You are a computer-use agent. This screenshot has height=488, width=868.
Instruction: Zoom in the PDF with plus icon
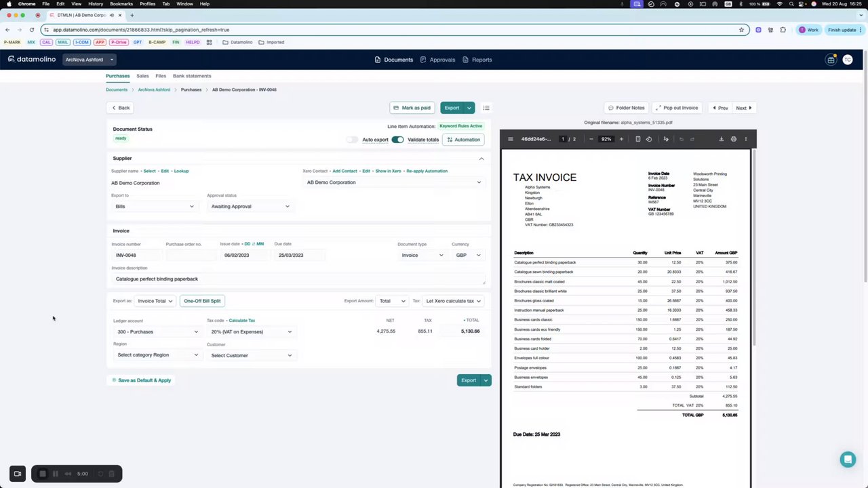621,139
